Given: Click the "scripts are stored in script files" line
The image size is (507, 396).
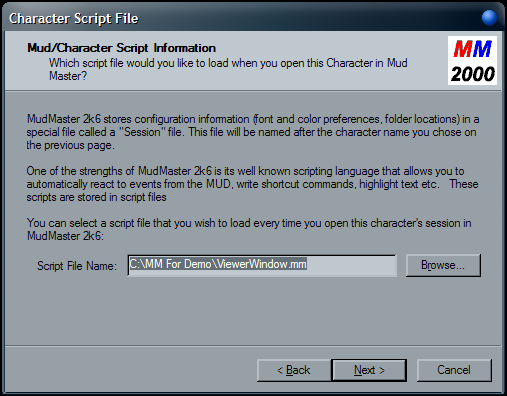Looking at the screenshot, I should click(96, 197).
